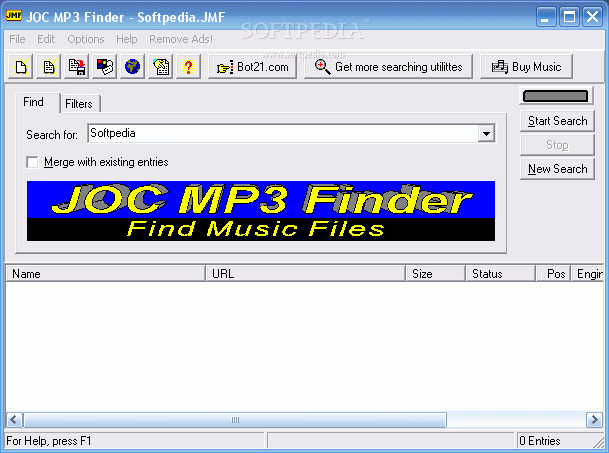
Task: Click the red question mark help icon
Action: [x=188, y=67]
